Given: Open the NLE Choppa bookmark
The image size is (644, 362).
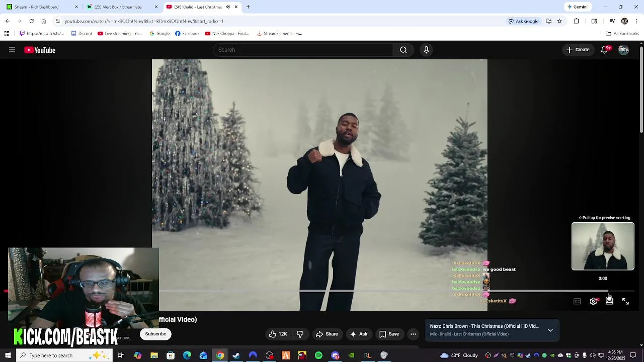Looking at the screenshot, I should [x=227, y=34].
